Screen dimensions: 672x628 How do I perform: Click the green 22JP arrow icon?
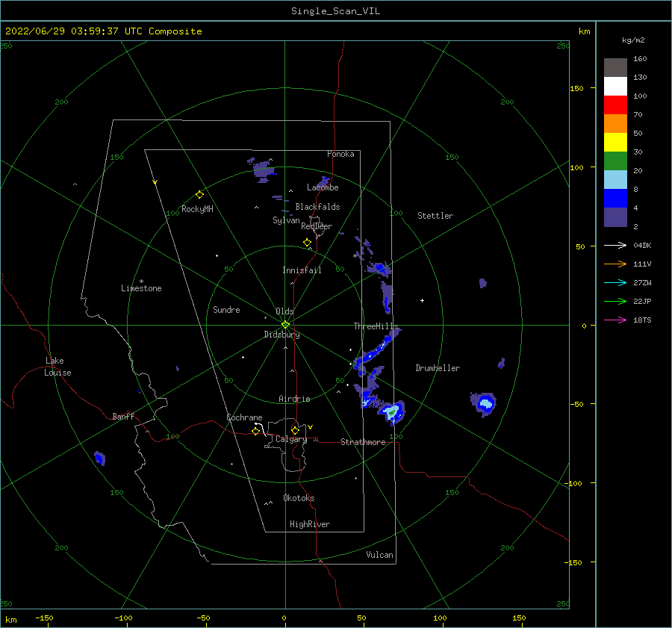point(615,302)
